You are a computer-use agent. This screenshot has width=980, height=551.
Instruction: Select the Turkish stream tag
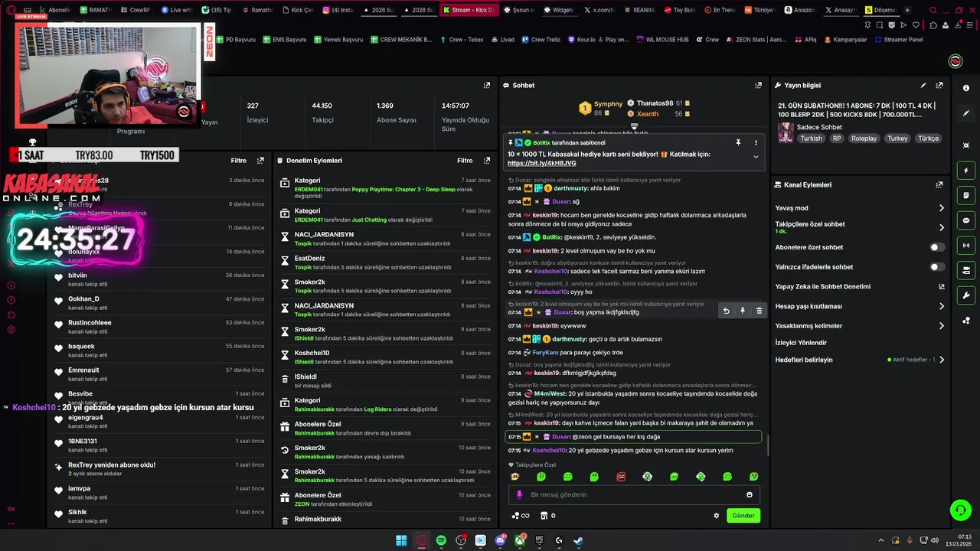pyautogui.click(x=811, y=139)
